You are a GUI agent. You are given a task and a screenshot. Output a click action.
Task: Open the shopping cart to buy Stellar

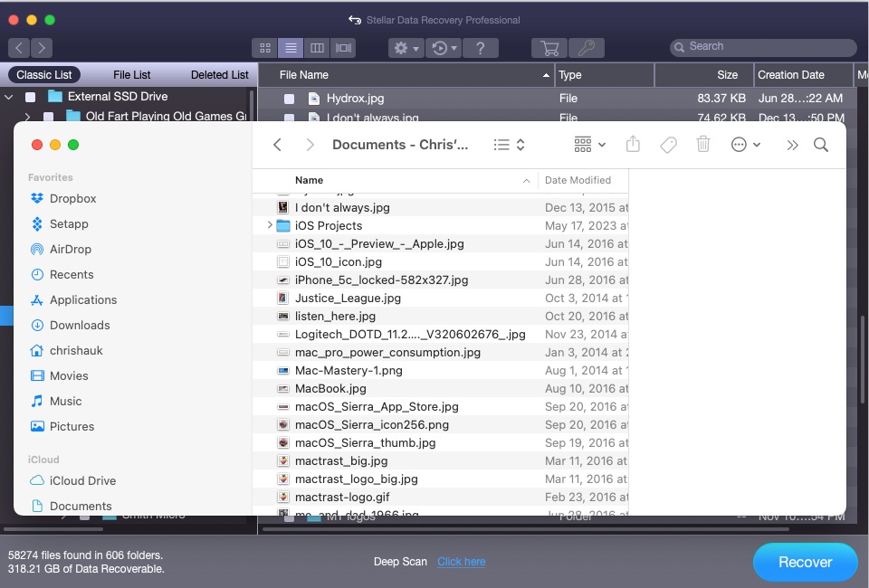(x=549, y=47)
